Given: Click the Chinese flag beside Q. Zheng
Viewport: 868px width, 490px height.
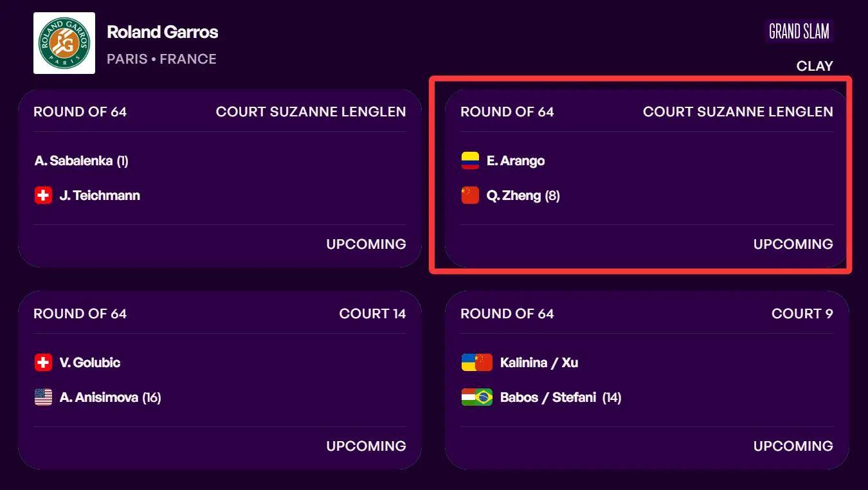Looking at the screenshot, I should (470, 195).
